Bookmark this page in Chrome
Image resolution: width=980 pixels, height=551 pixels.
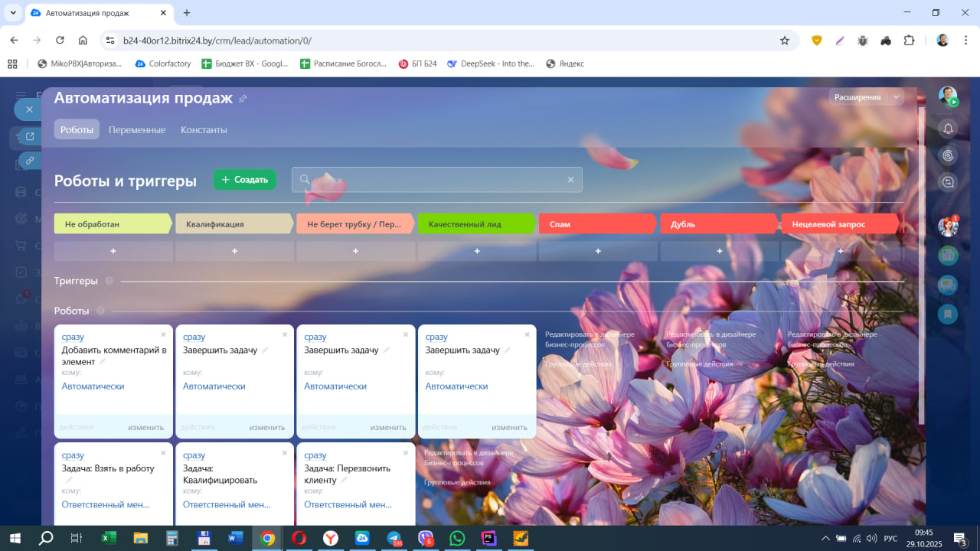coord(785,41)
